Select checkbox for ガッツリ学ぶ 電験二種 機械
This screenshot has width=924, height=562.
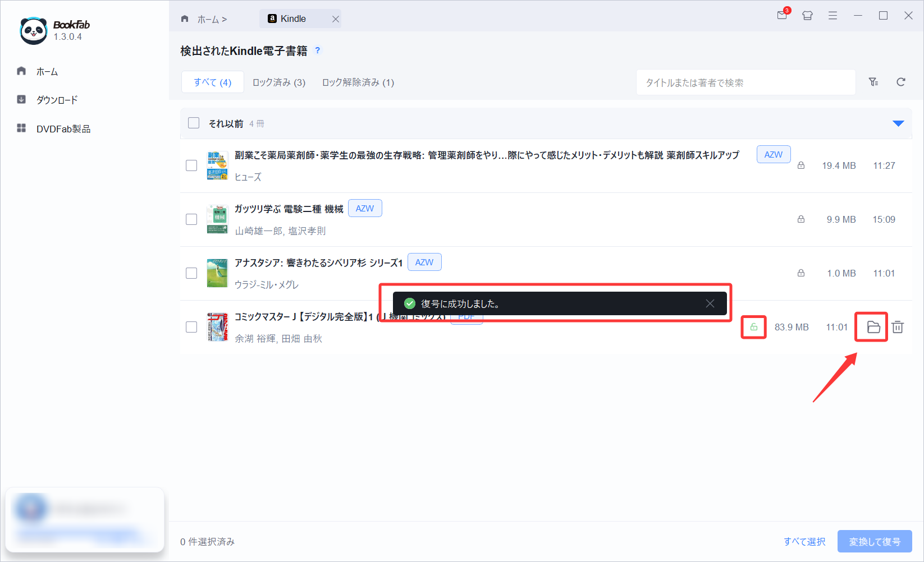pyautogui.click(x=191, y=219)
